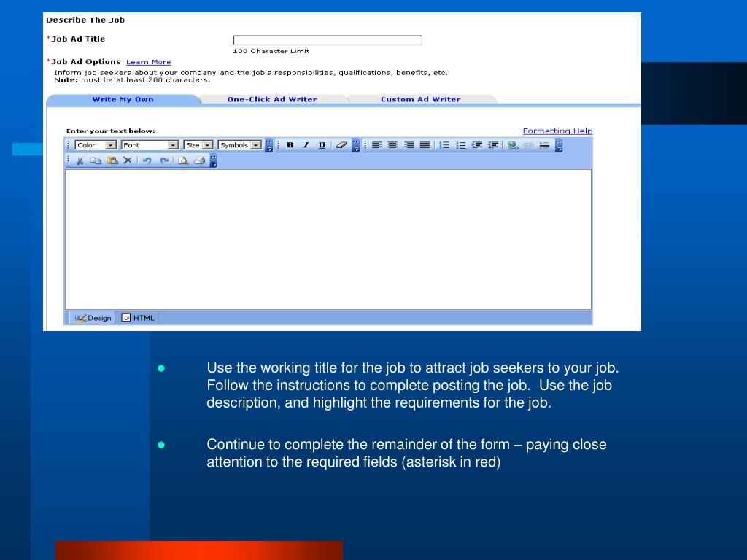
Task: Open the Font dropdown
Action: click(150, 145)
